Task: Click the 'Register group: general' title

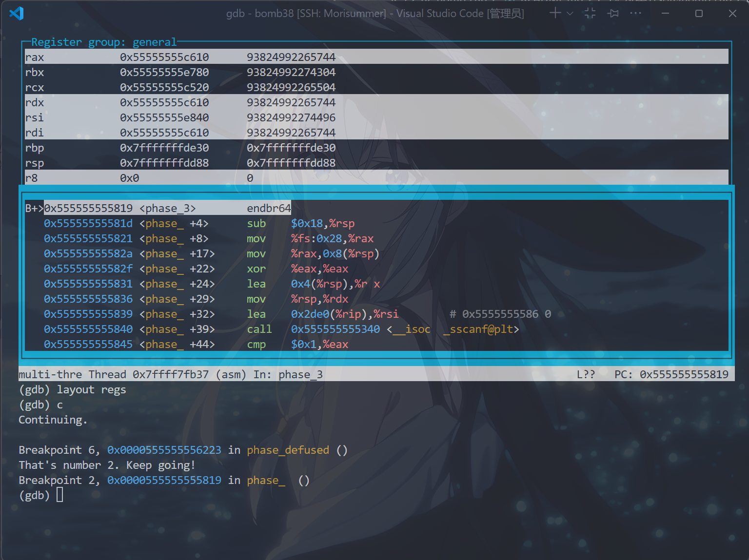Action: point(103,42)
